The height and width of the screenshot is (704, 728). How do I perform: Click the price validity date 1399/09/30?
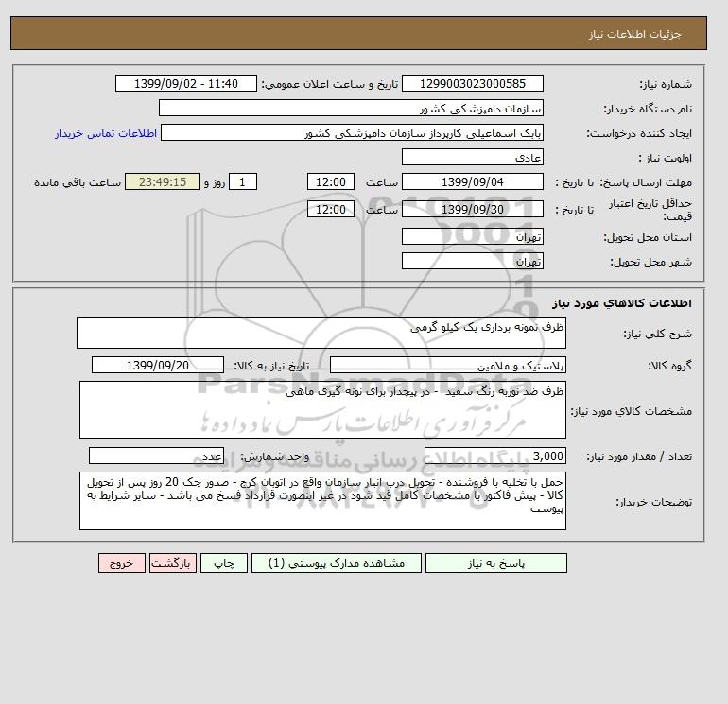[x=472, y=209]
